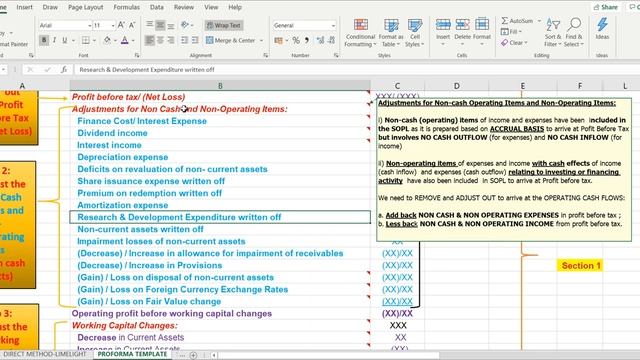The image size is (640, 360).
Task: Switch to PROFORMA TEMPLATE sheet tab
Action: click(x=132, y=354)
